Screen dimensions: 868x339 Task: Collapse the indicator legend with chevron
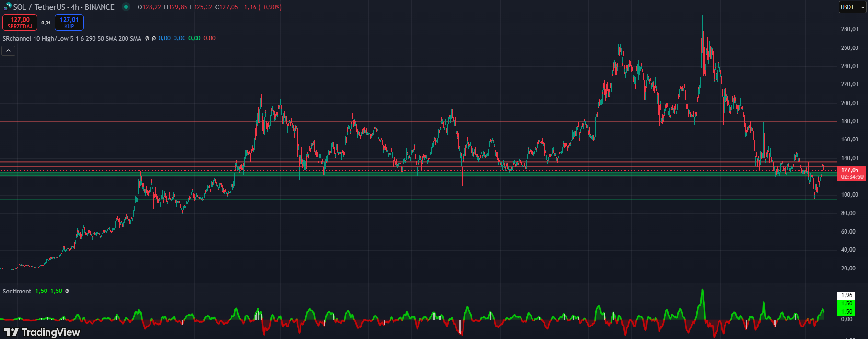click(9, 50)
